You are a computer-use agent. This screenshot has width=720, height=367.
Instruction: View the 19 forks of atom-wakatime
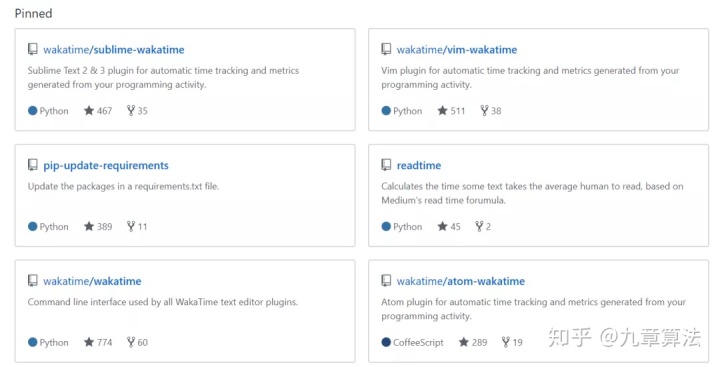coord(512,342)
